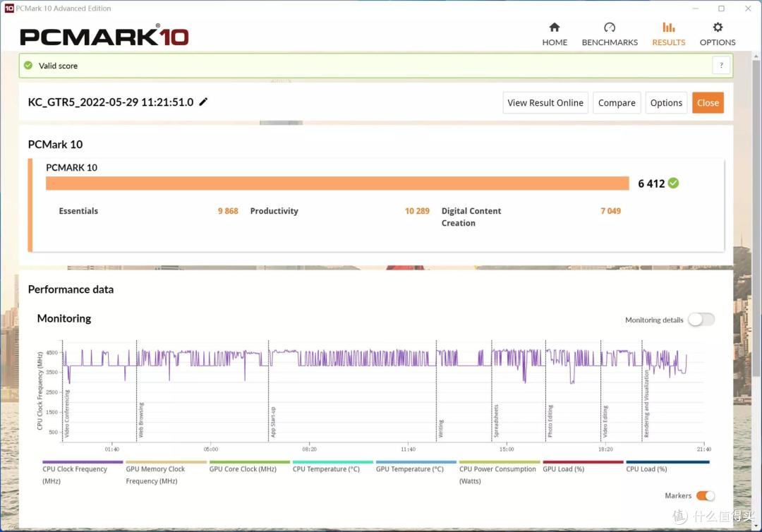The image size is (762, 532).
Task: Click the Productivity score 10 289
Action: pos(417,211)
